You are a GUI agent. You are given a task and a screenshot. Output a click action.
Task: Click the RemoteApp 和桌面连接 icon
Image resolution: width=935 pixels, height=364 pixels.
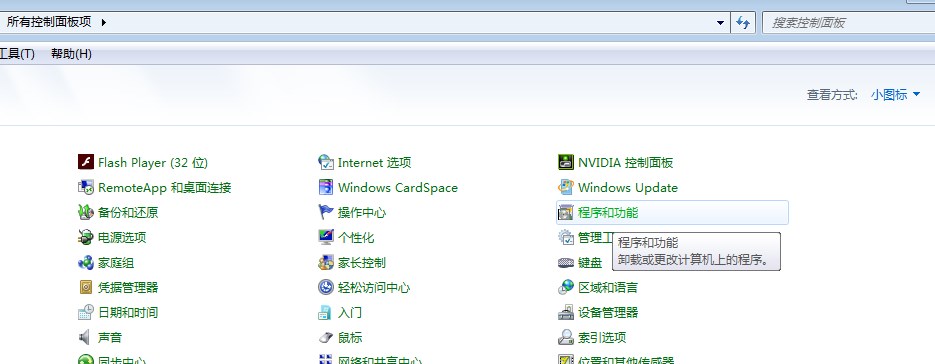[x=86, y=187]
